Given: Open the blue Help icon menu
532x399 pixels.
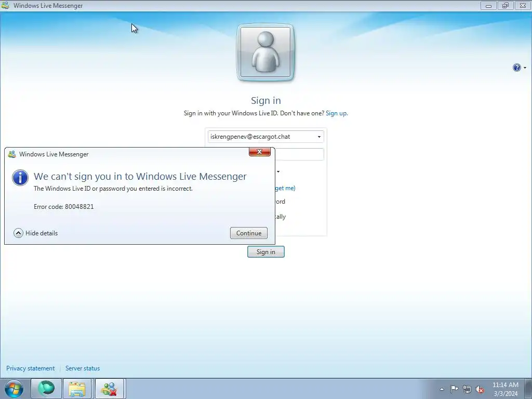Looking at the screenshot, I should click(516, 68).
